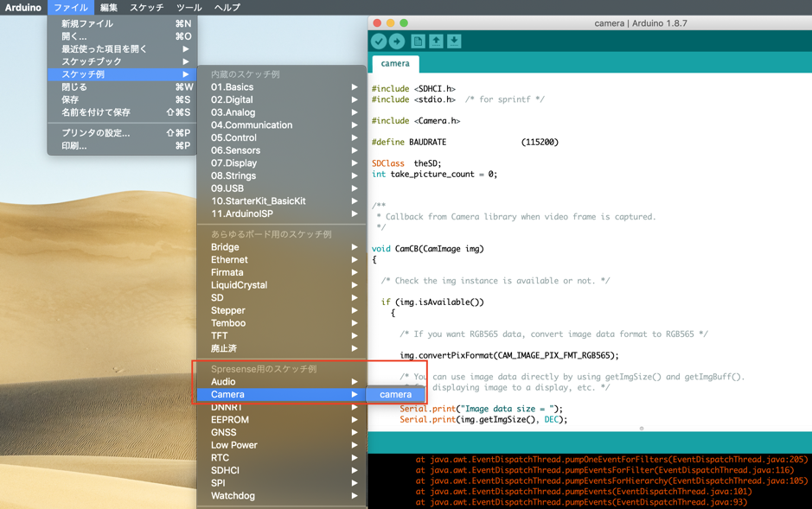
Task: Open the Temboo library examples
Action: click(282, 323)
